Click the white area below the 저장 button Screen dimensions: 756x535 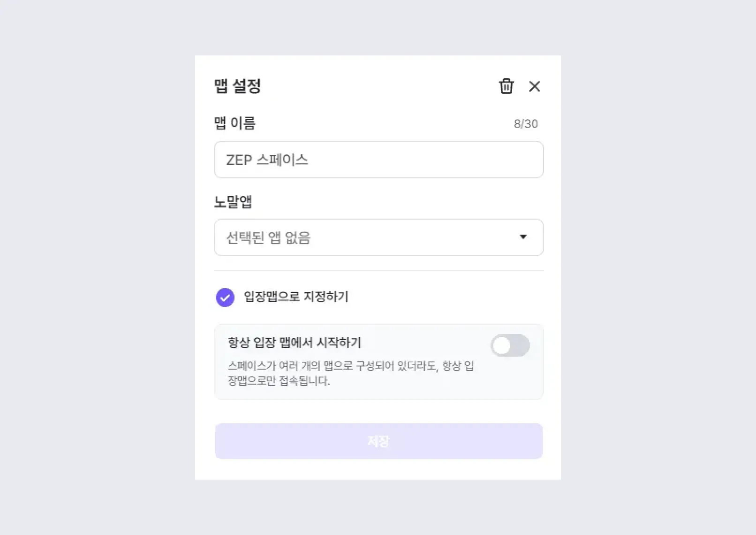tap(378, 469)
